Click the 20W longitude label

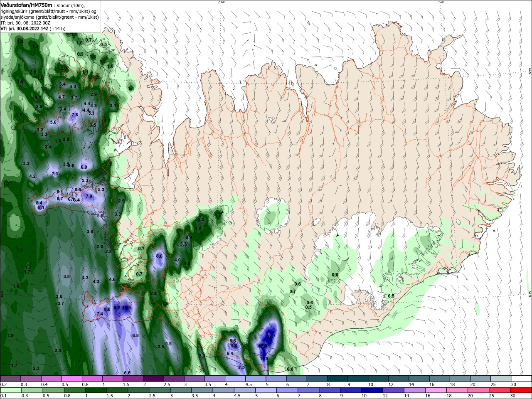point(221,2)
